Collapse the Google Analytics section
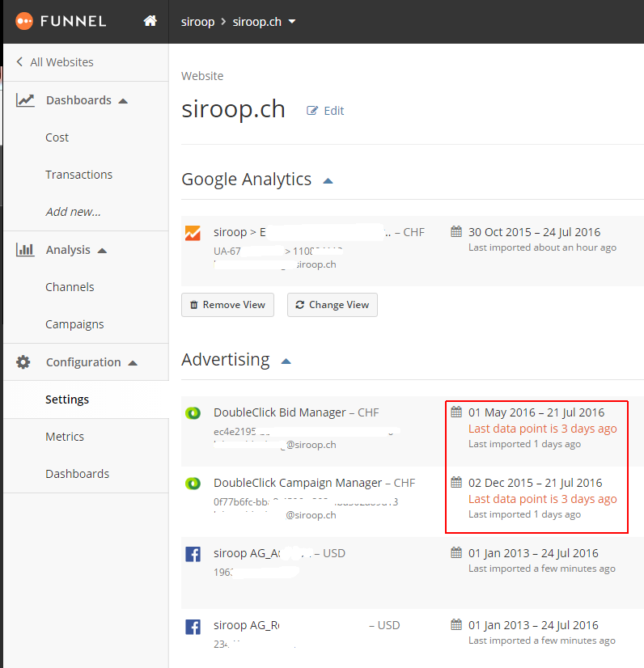The height and width of the screenshot is (668, 644). point(328,181)
